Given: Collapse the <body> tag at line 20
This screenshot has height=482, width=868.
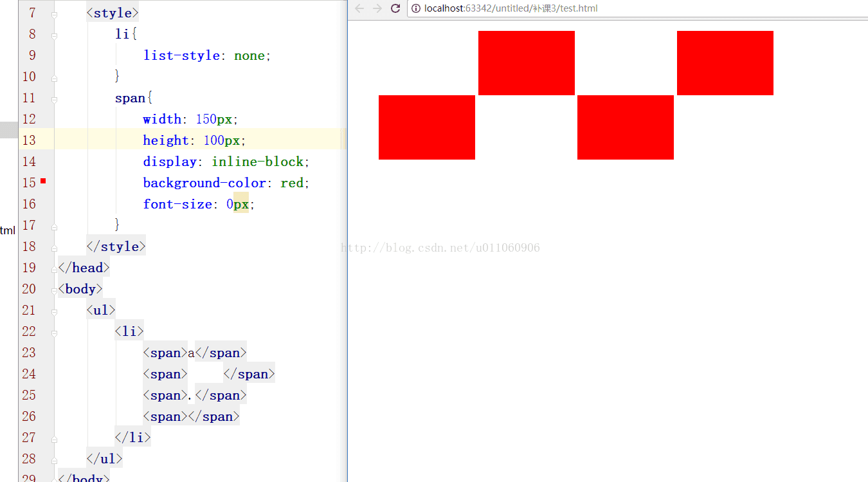Looking at the screenshot, I should 54,290.
